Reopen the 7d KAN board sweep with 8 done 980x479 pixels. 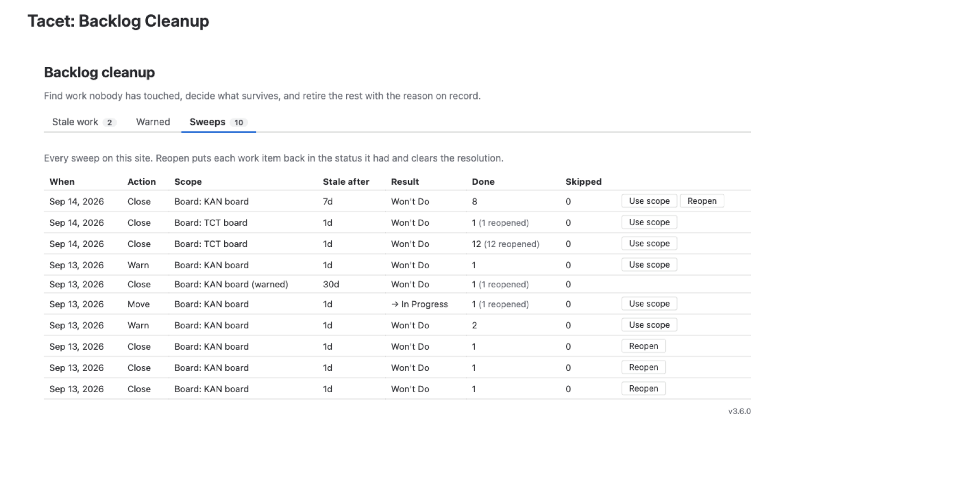pyautogui.click(x=702, y=201)
